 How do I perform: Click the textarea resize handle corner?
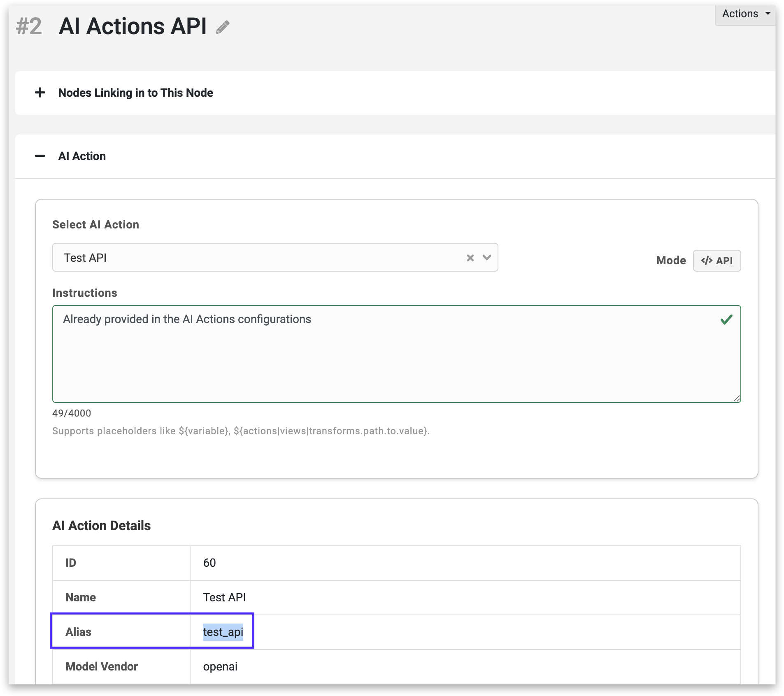pos(736,398)
